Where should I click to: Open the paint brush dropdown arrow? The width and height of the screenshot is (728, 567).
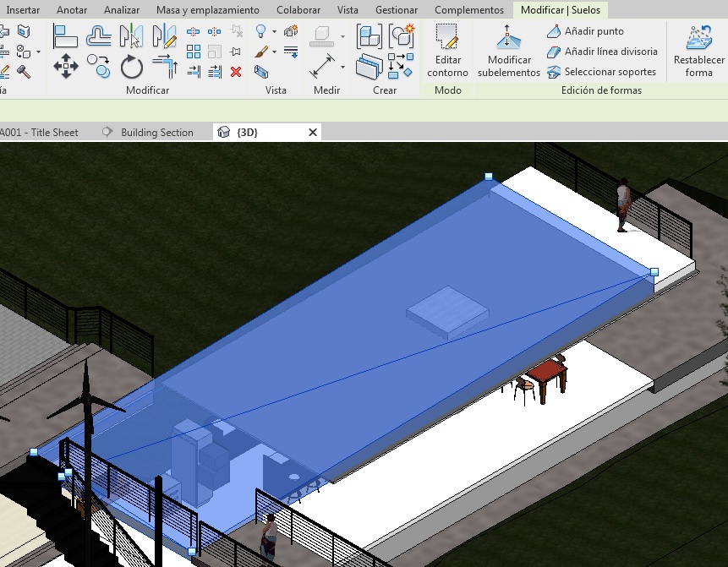click(274, 52)
